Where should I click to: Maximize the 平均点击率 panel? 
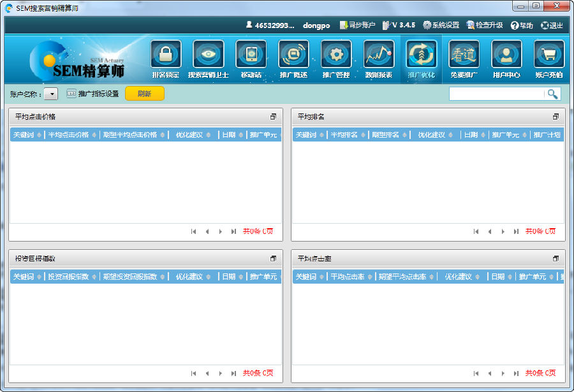[556, 258]
